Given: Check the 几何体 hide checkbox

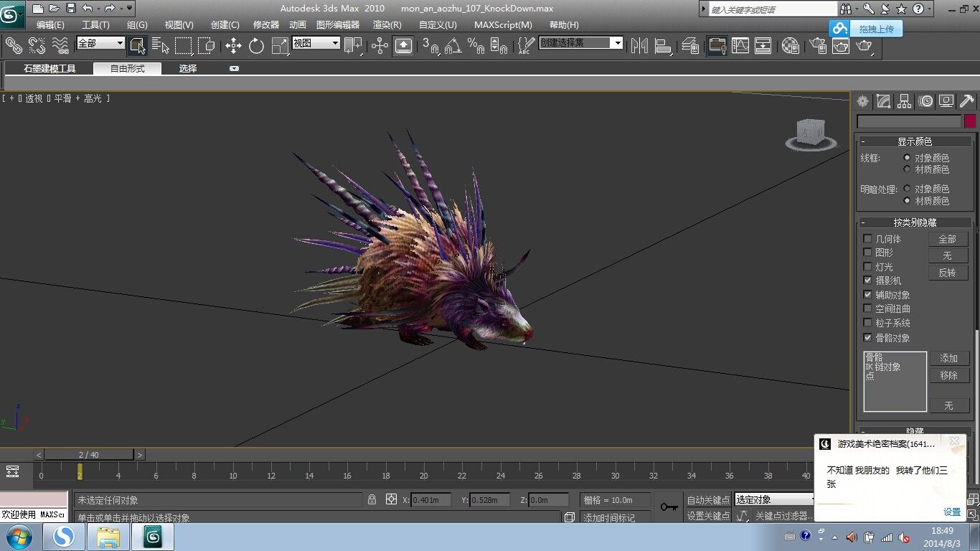Looking at the screenshot, I should 867,239.
